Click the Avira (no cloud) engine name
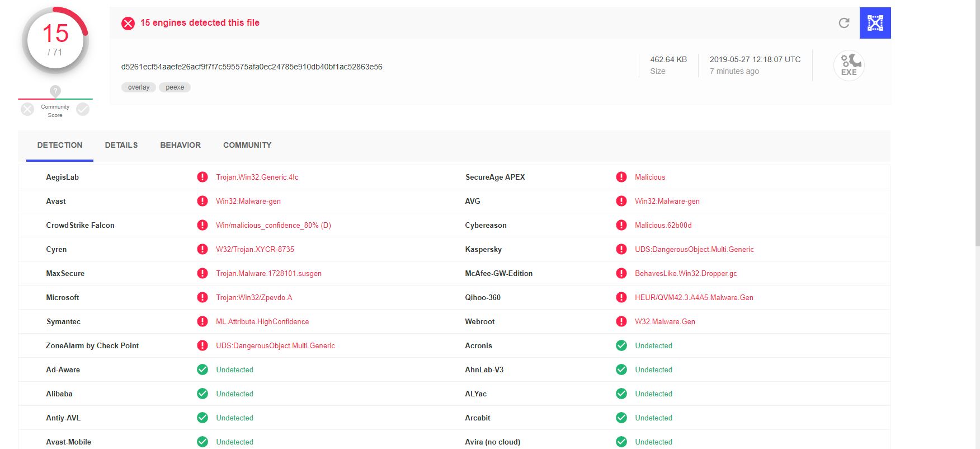The width and height of the screenshot is (980, 449). point(493,442)
